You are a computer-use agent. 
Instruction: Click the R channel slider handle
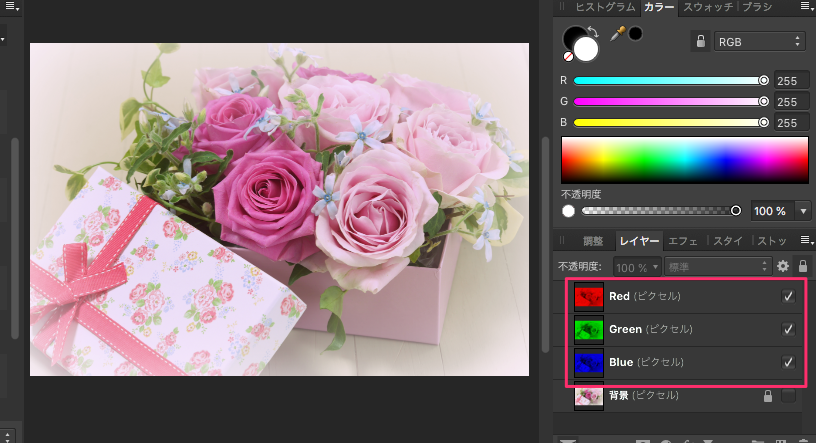click(x=764, y=80)
